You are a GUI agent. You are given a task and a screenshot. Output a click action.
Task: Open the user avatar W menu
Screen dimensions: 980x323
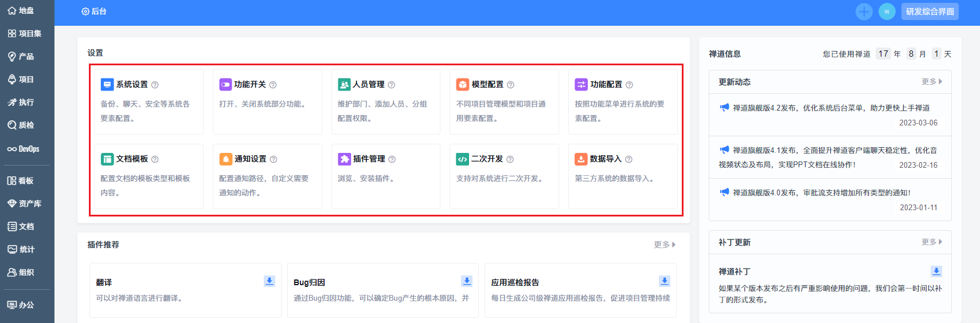pyautogui.click(x=887, y=11)
